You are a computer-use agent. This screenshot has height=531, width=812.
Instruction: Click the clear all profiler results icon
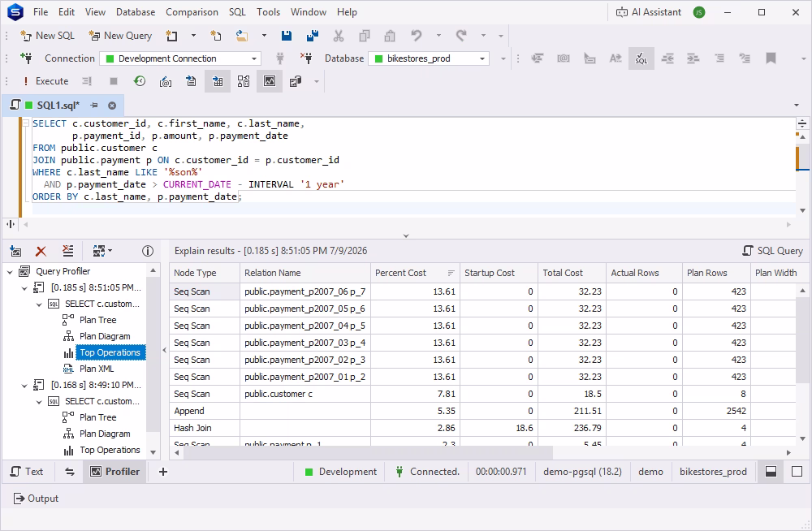tap(68, 251)
